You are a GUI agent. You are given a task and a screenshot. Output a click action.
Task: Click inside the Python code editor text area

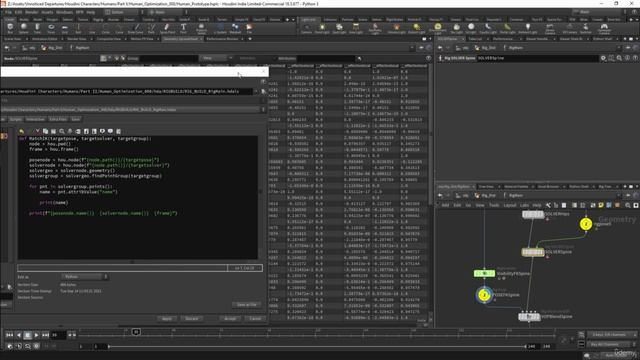[138, 198]
